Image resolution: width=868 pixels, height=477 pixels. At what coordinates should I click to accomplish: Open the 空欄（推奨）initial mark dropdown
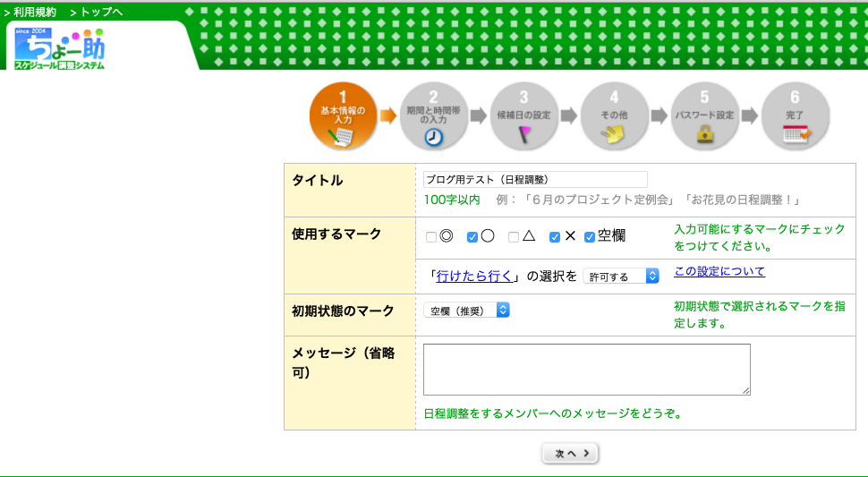(466, 311)
